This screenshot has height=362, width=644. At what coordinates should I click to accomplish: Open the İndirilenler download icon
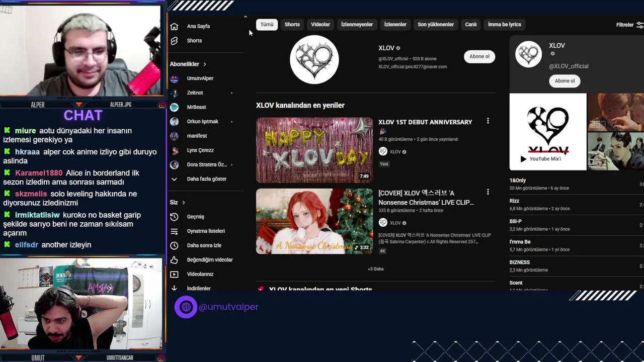174,288
